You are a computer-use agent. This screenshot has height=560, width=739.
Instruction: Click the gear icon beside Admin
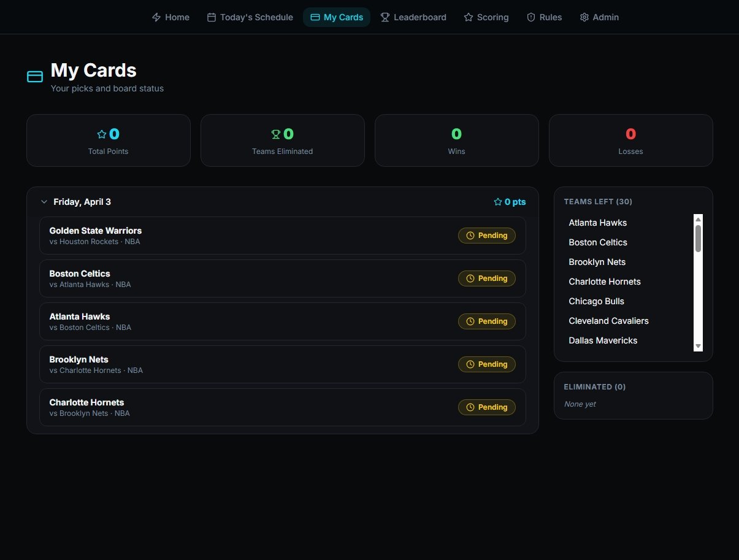coord(584,17)
